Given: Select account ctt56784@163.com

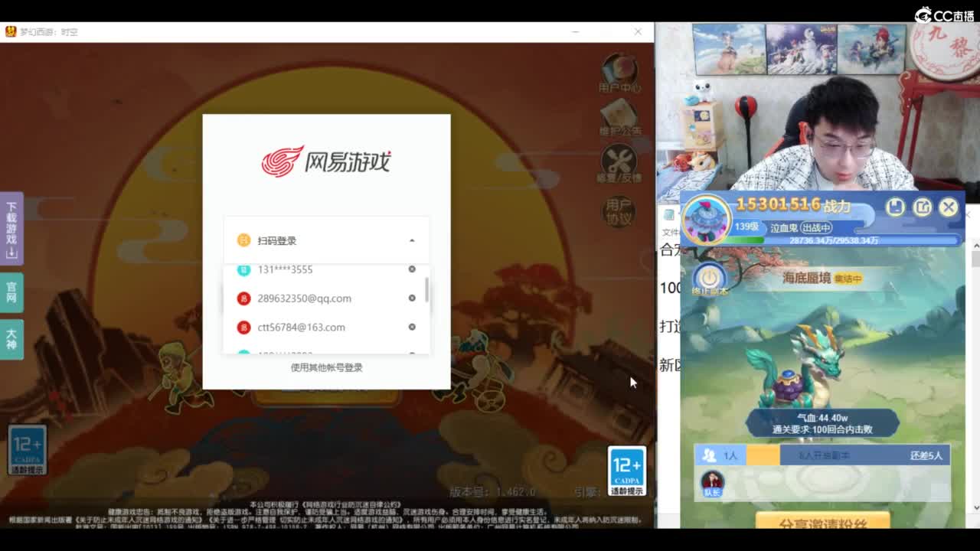Looking at the screenshot, I should [x=326, y=328].
